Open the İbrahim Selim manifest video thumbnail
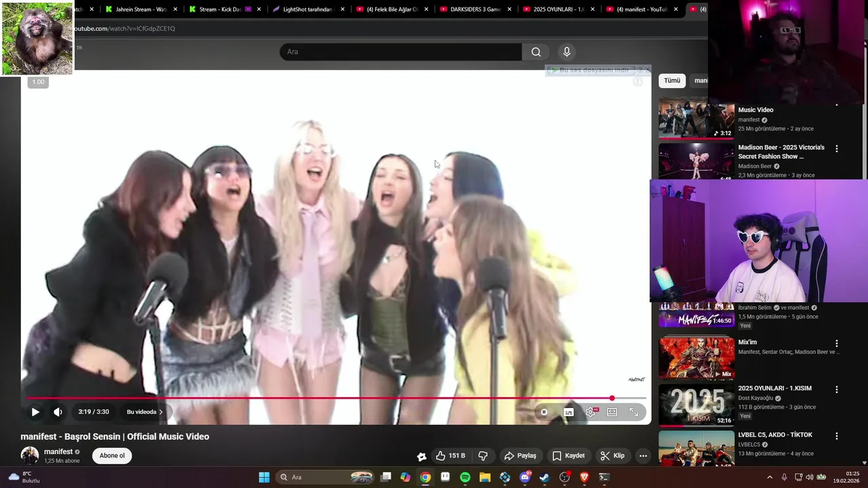Image resolution: width=868 pixels, height=488 pixels. click(696, 315)
